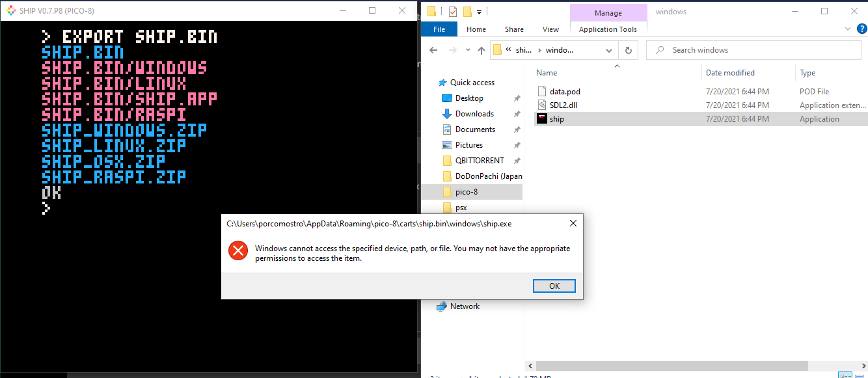
Task: Go back in Explorer navigation
Action: click(433, 50)
